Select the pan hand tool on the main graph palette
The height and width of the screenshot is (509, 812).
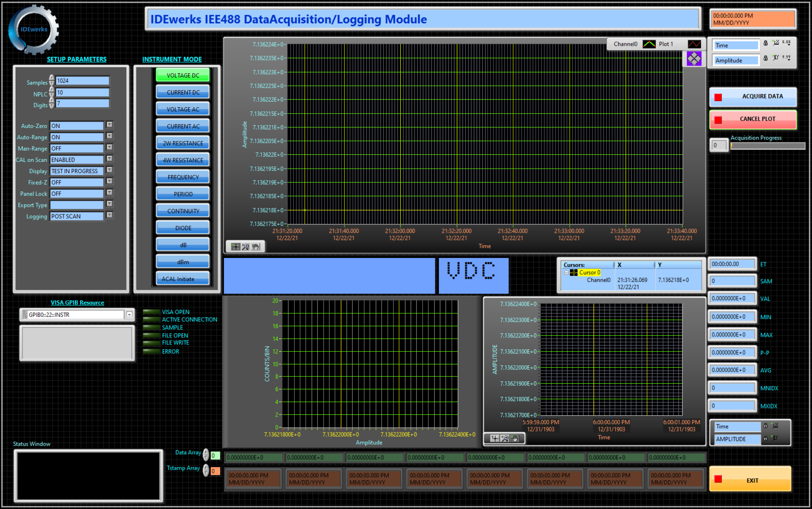coord(255,247)
